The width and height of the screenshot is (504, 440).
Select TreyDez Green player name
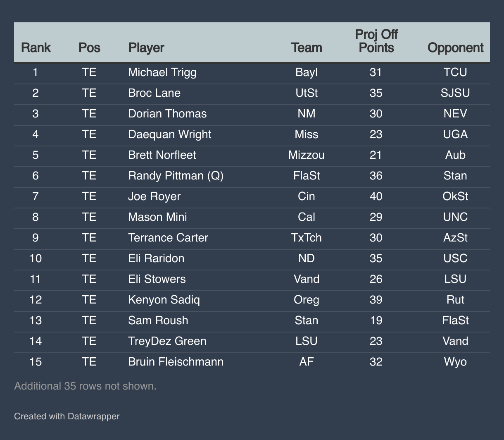click(167, 341)
